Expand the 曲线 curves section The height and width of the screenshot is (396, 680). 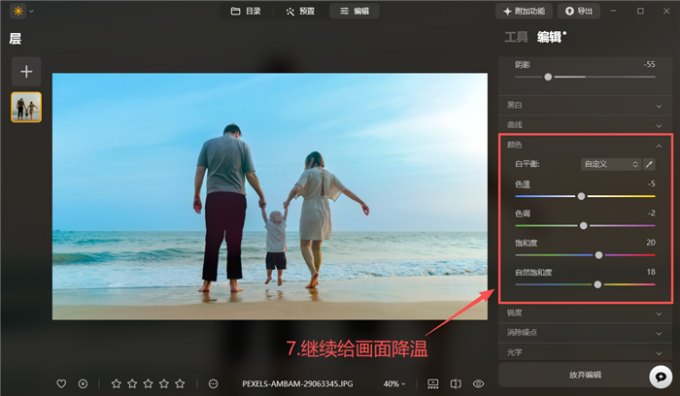(x=585, y=125)
